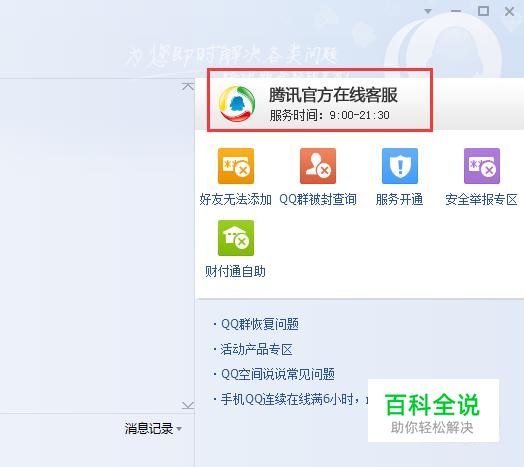Viewport: 524px width, 467px height.
Task: Open the 活动产品专区 link
Action: [256, 349]
